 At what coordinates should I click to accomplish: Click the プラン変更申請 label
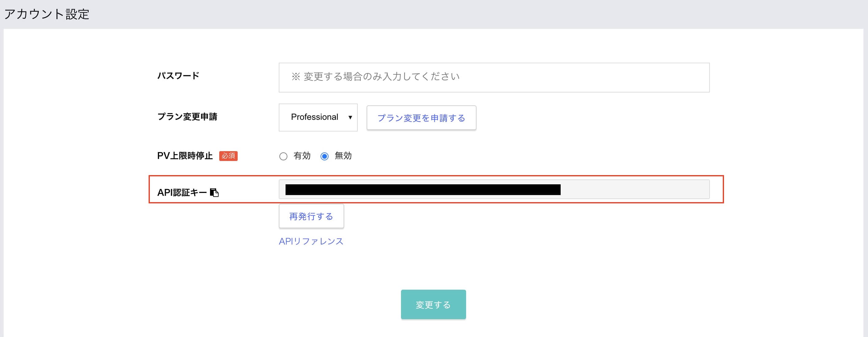click(x=187, y=117)
